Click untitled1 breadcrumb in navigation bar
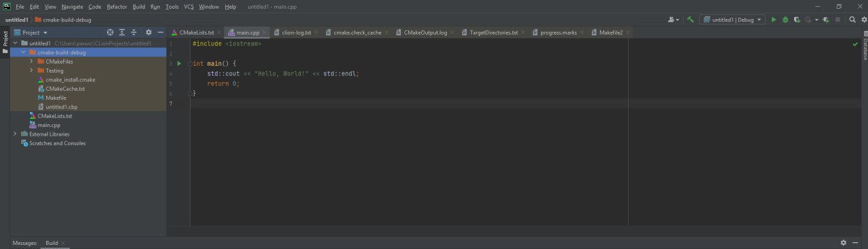 pos(17,20)
